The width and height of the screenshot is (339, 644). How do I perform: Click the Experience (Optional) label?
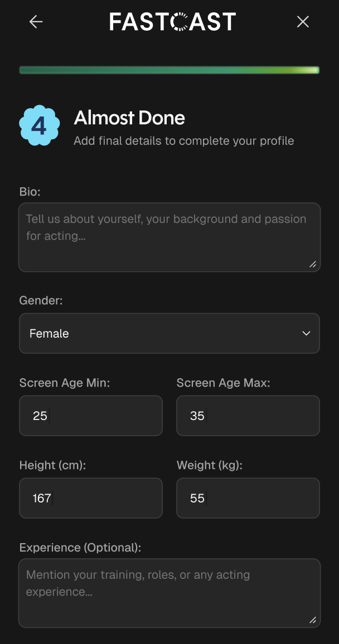80,548
